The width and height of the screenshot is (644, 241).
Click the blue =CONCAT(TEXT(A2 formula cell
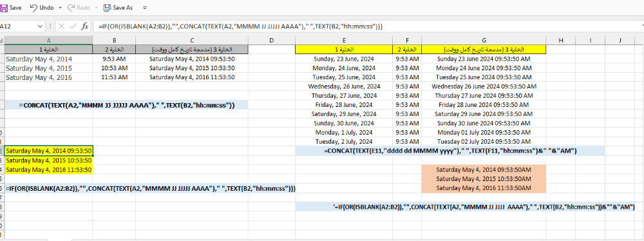tap(126, 105)
